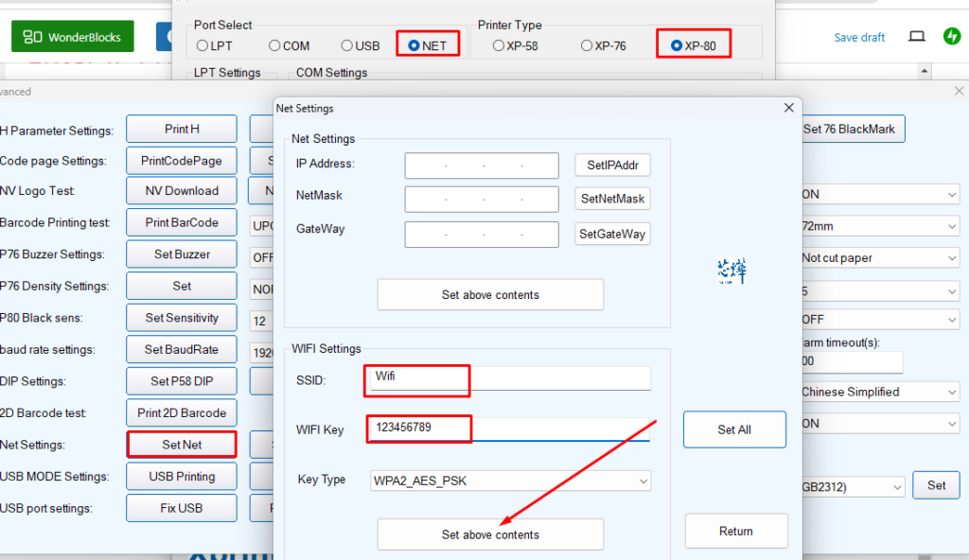Click the Set All button

click(x=734, y=429)
